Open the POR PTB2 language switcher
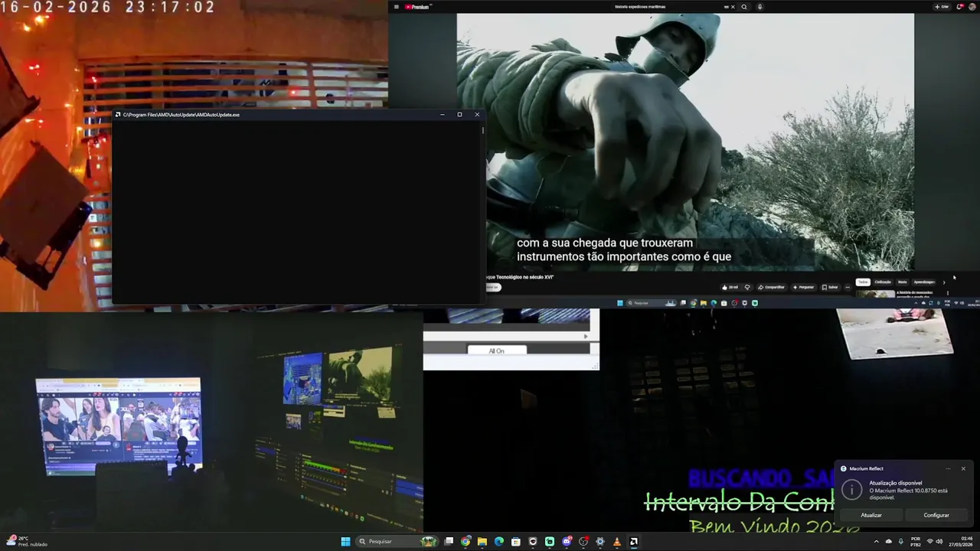The height and width of the screenshot is (551, 980). point(916,542)
